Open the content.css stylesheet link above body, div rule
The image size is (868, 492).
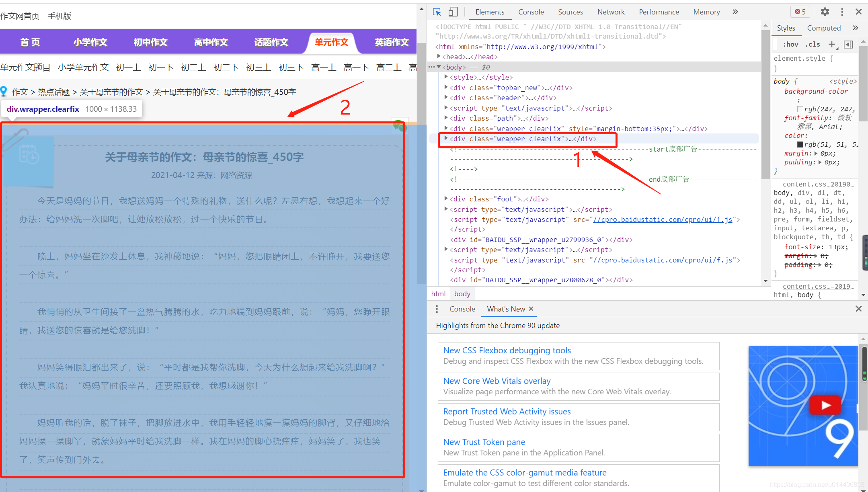tap(818, 184)
